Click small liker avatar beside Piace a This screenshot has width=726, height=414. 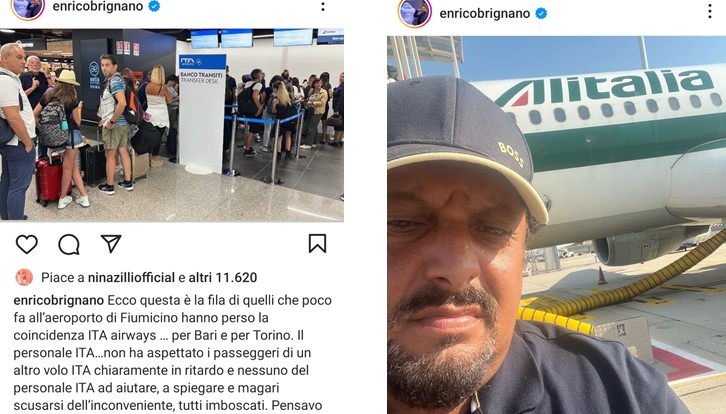(x=24, y=277)
